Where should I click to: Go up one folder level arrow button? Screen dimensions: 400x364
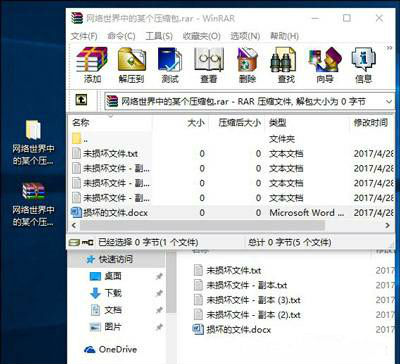[81, 100]
